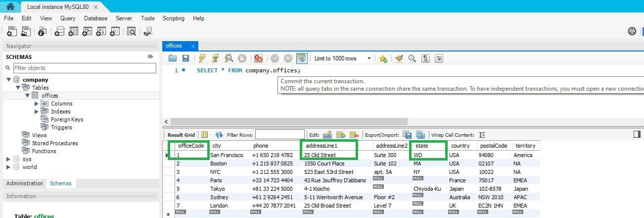The image size is (644, 218).
Task: Expand the Indexes node
Action: pos(37,111)
